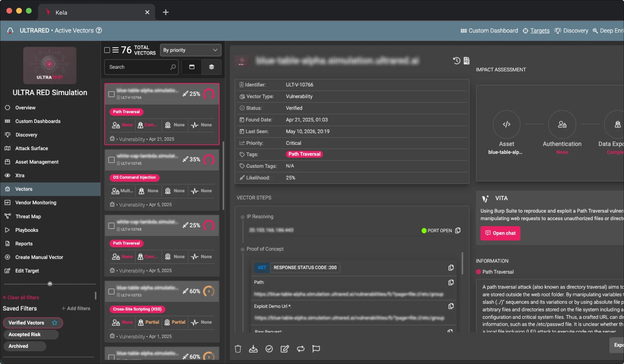Click the 60% ring on ULT-V-10753 card

209,291
